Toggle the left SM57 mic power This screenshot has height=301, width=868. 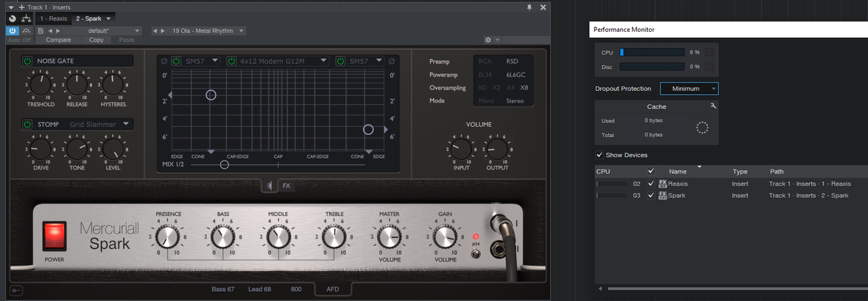point(176,61)
